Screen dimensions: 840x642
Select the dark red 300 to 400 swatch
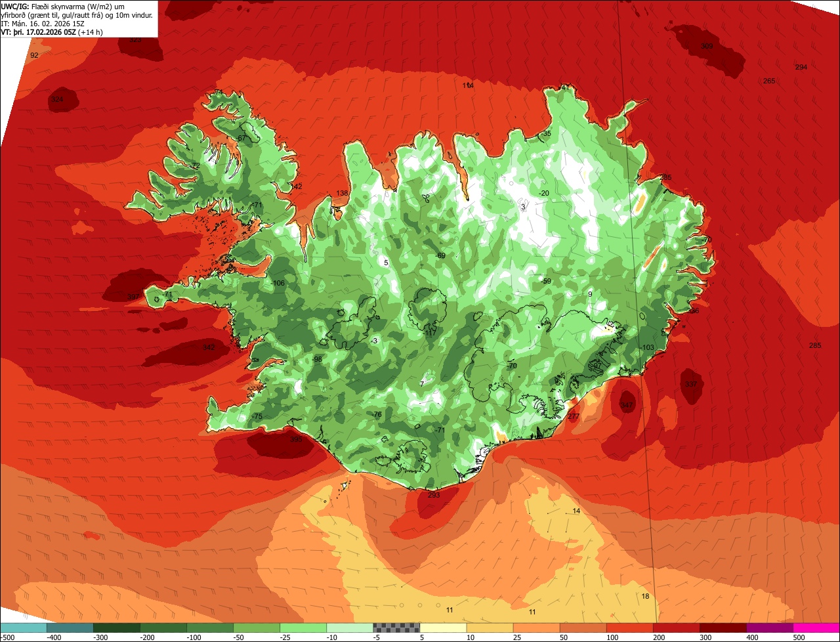coord(723,628)
